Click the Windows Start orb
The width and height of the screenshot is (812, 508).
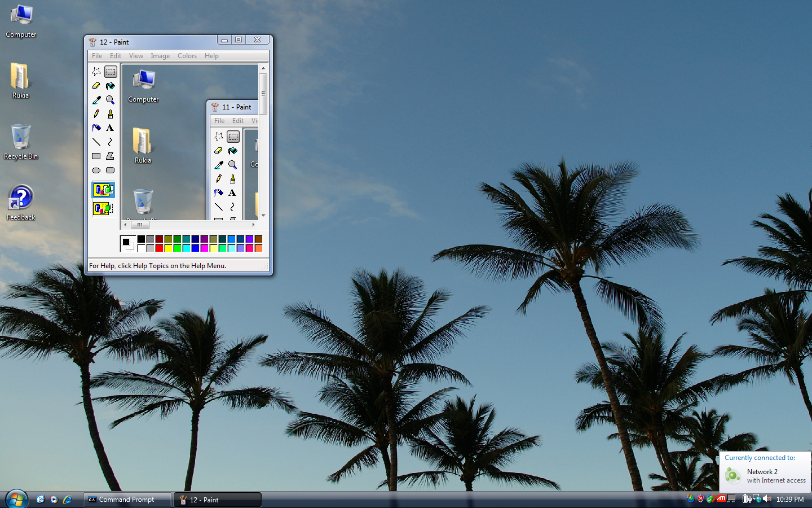coord(16,500)
